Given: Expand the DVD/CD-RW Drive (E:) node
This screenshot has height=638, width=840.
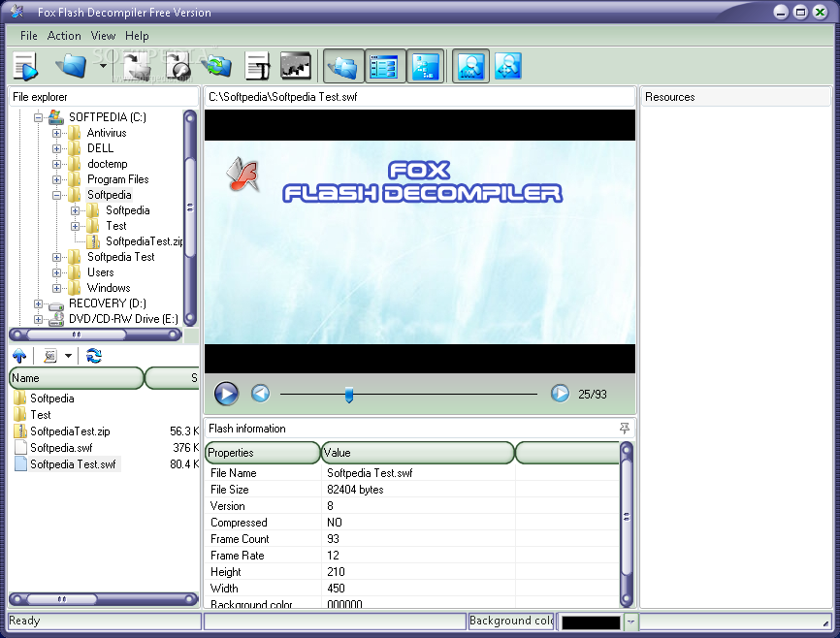Looking at the screenshot, I should pyautogui.click(x=38, y=319).
